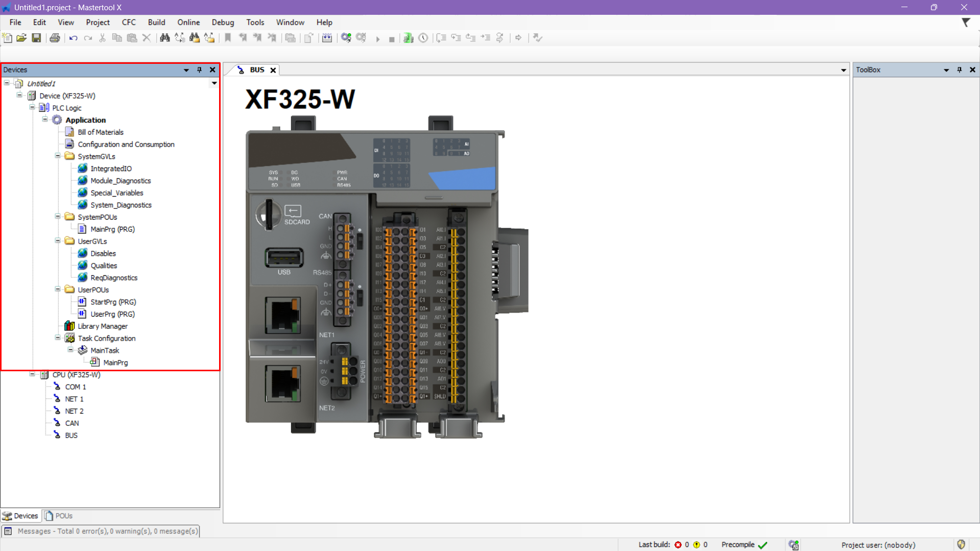Click the clock icon in the toolbar
The width and height of the screenshot is (980, 551).
[x=423, y=38]
